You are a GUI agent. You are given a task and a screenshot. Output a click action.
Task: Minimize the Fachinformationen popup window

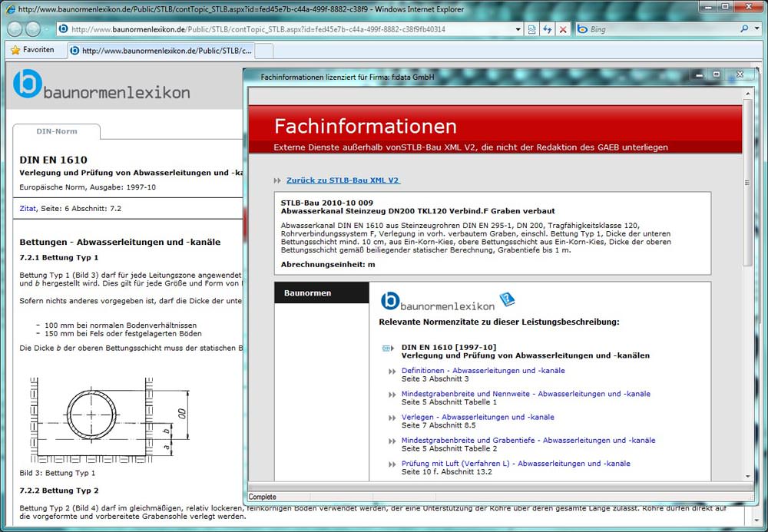(x=700, y=74)
